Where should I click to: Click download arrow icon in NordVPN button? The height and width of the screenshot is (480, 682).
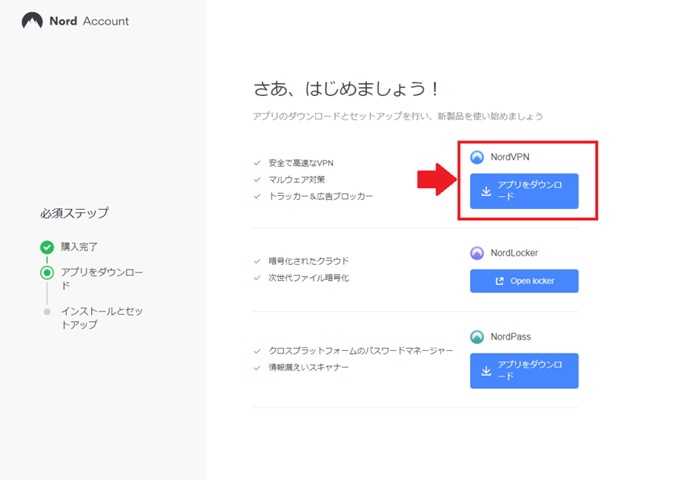pyautogui.click(x=486, y=191)
